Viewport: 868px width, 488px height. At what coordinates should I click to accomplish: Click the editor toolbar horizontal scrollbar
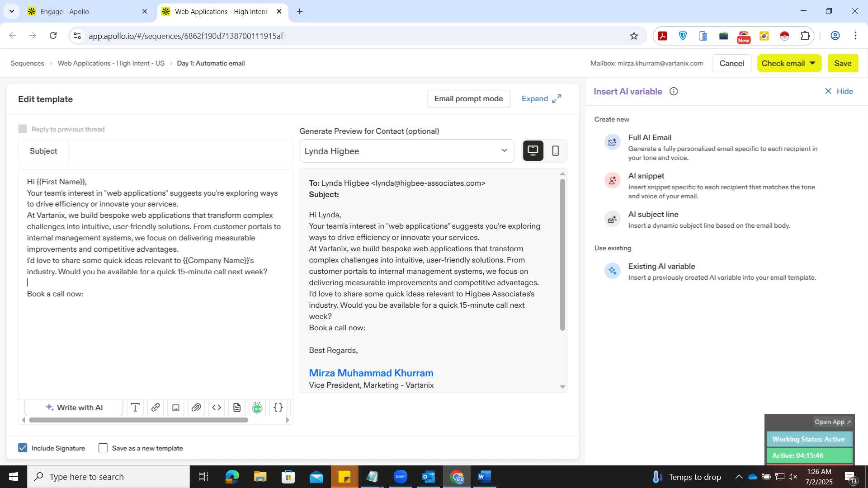(138, 420)
